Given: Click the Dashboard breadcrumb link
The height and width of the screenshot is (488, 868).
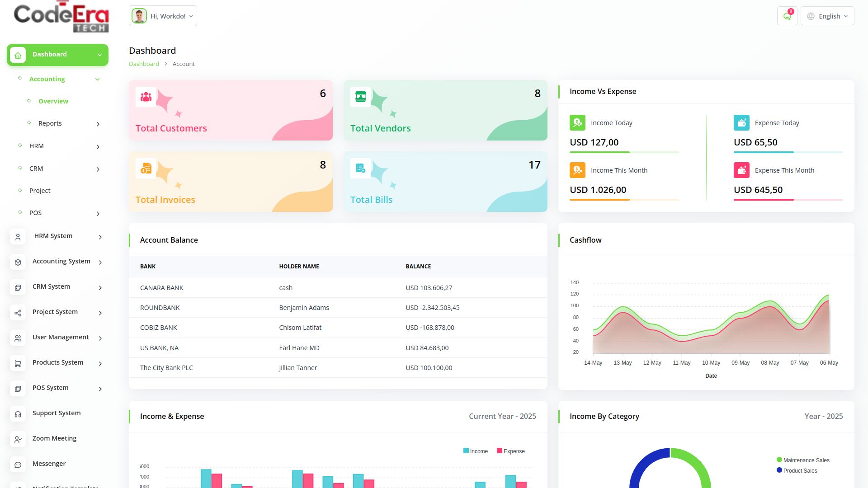Looking at the screenshot, I should click(144, 64).
